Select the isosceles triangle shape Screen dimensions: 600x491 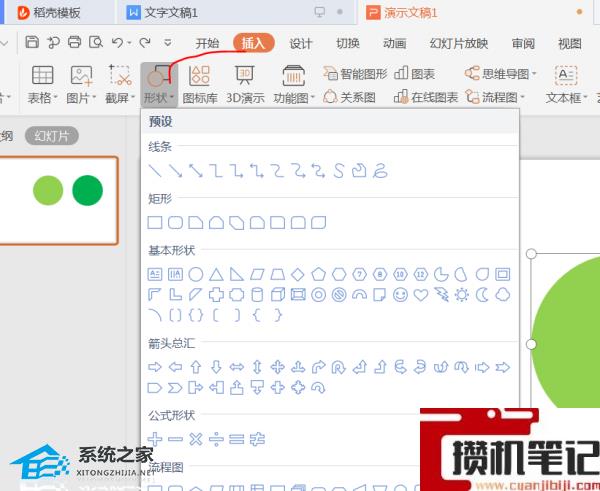pos(216,274)
